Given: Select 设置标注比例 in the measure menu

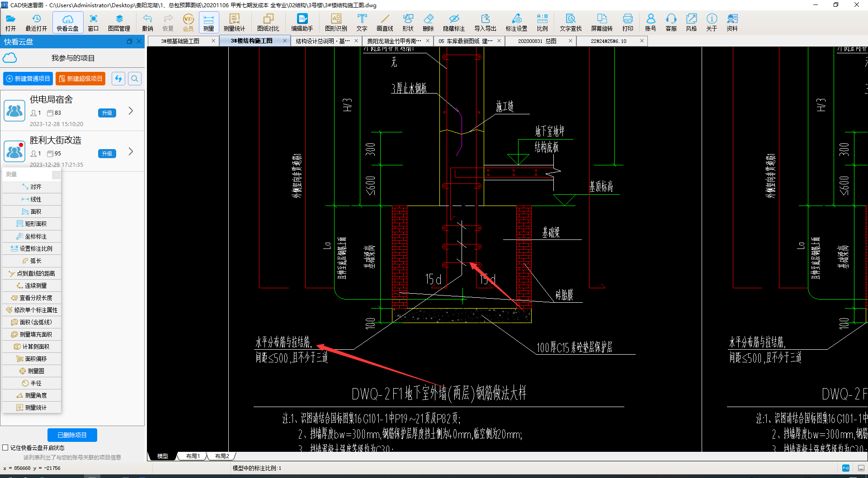Looking at the screenshot, I should (32, 248).
